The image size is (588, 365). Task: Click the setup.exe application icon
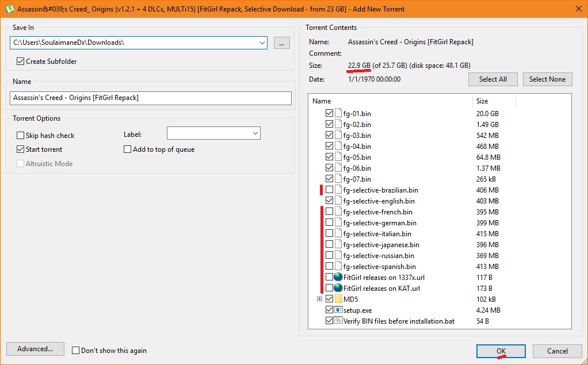(x=338, y=310)
